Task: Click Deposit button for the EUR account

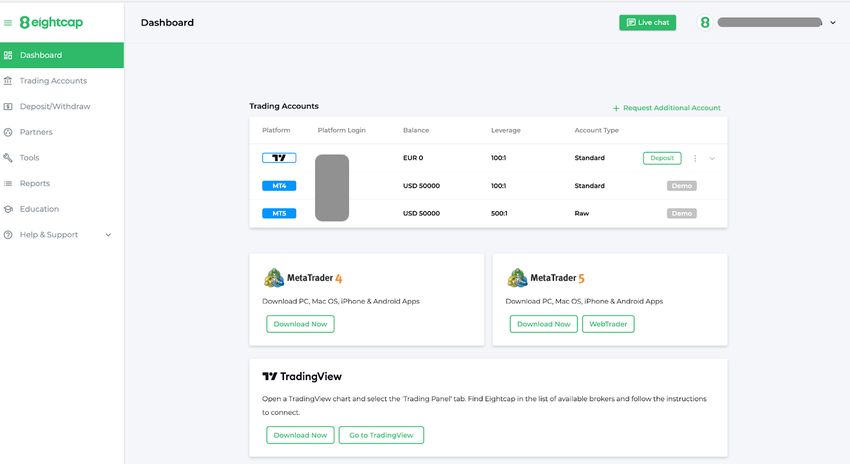Action: pyautogui.click(x=662, y=158)
